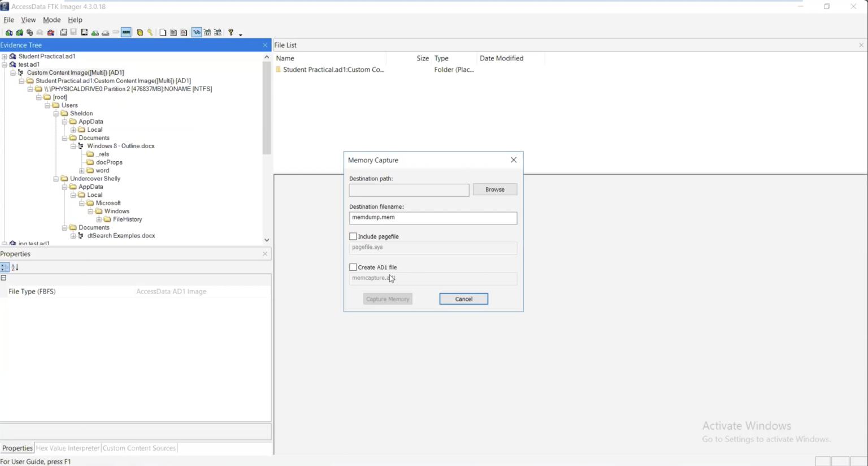Viewport: 868px width, 466px height.
Task: Check the Create AD1 file option
Action: [x=353, y=267]
